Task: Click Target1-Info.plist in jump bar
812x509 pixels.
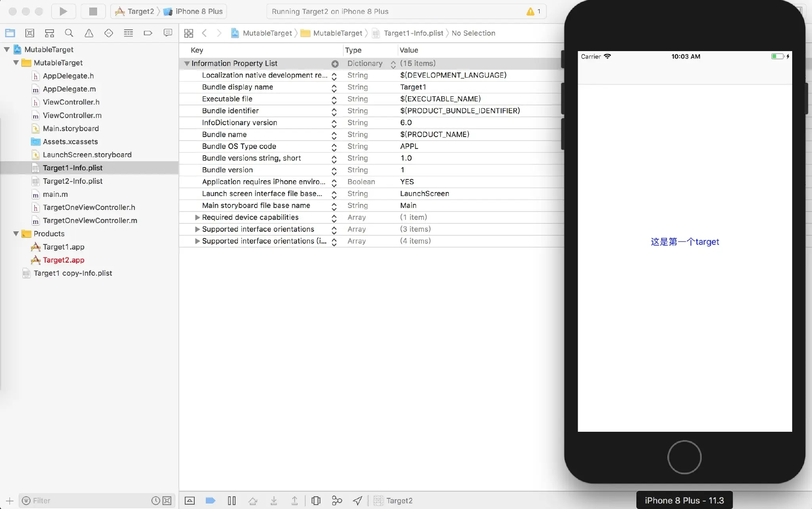Action: tap(408, 33)
